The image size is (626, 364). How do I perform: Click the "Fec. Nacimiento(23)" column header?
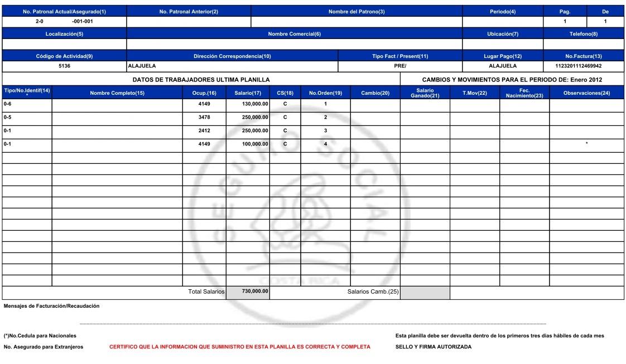click(x=524, y=93)
